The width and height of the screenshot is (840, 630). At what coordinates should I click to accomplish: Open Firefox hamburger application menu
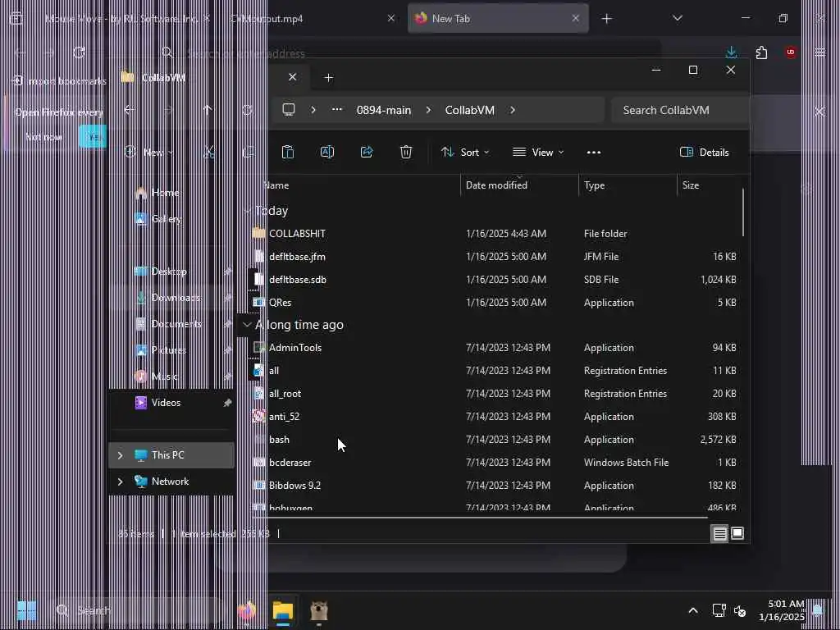[x=819, y=52]
